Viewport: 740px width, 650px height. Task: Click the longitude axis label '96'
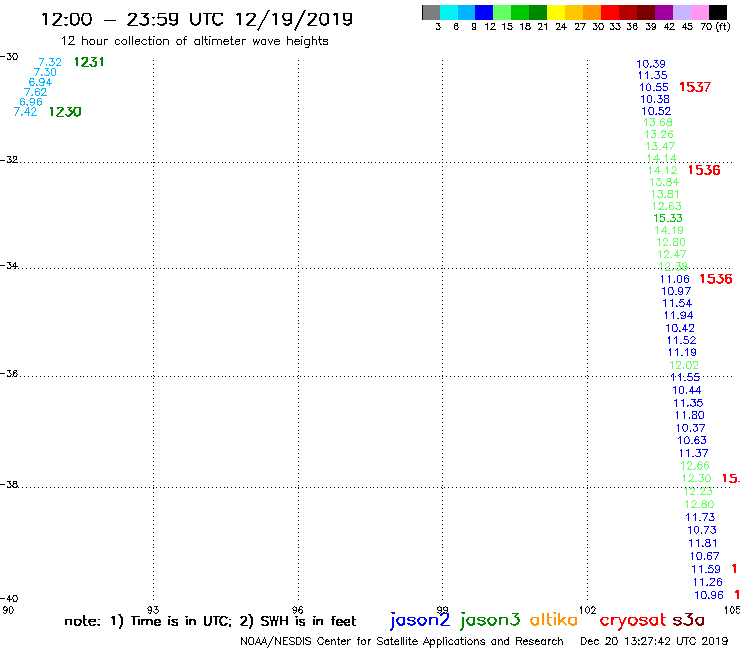tap(297, 610)
